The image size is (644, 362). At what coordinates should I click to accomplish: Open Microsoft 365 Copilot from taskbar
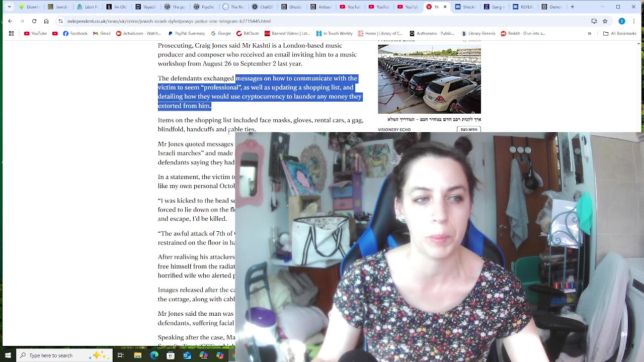pos(204,355)
